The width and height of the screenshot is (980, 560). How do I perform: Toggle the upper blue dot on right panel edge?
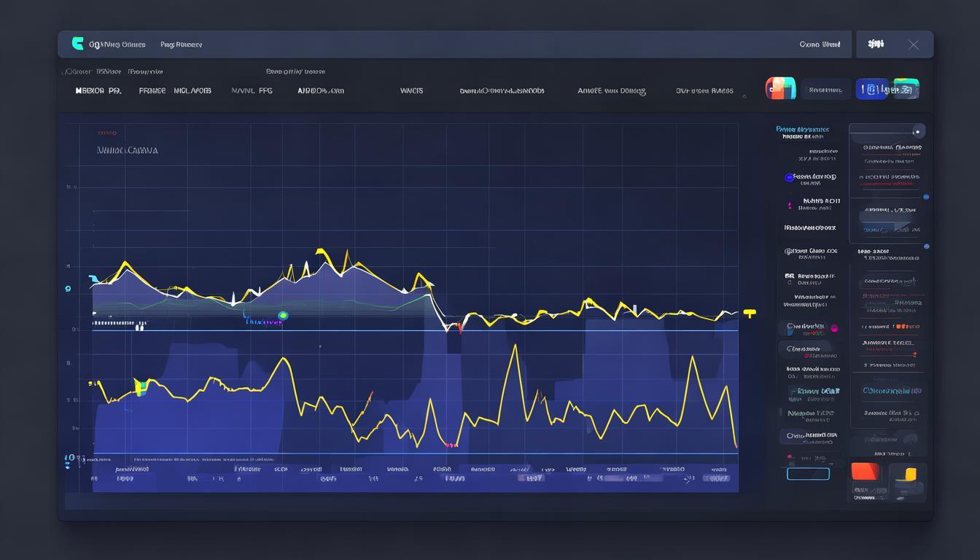(926, 197)
